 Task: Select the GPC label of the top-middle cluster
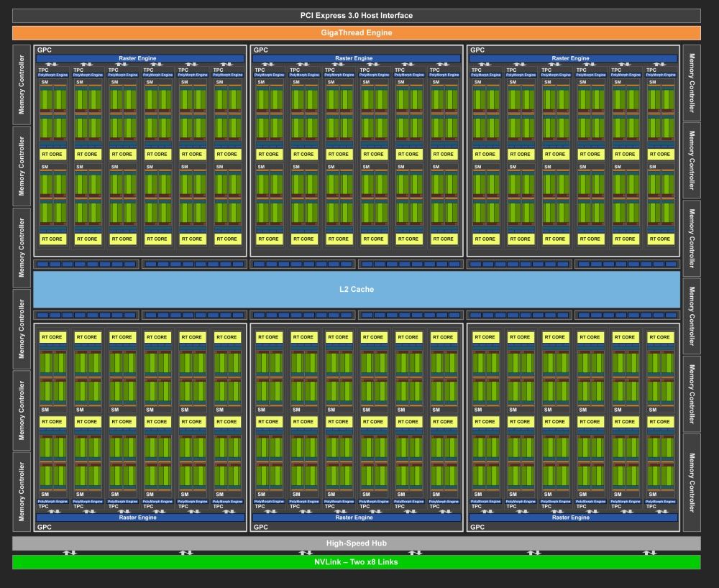point(261,50)
